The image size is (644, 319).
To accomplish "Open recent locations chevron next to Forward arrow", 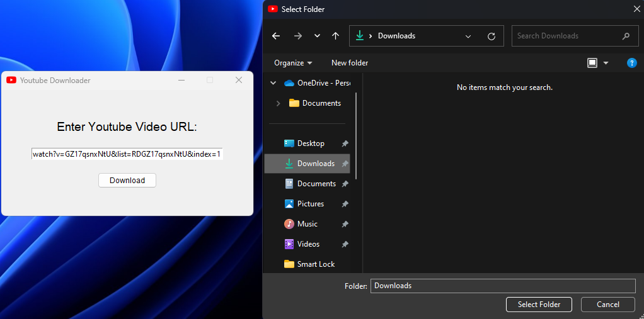I will [317, 36].
